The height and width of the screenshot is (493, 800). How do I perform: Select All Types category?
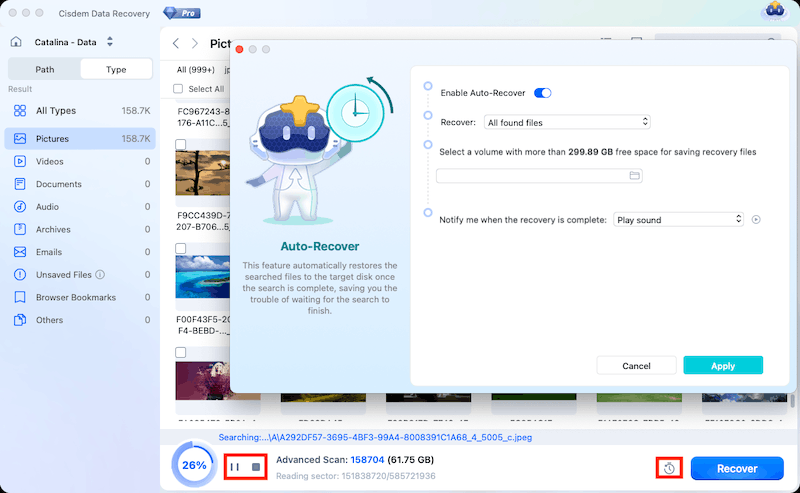pos(80,111)
